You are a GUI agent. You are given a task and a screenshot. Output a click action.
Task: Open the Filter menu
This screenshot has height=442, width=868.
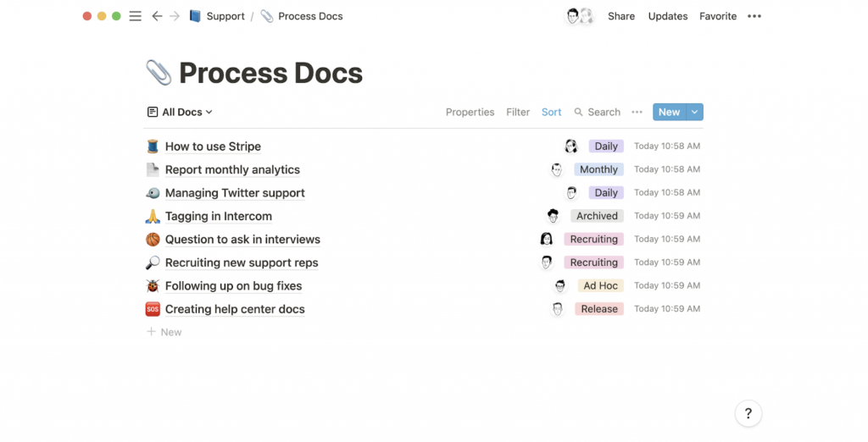point(518,112)
